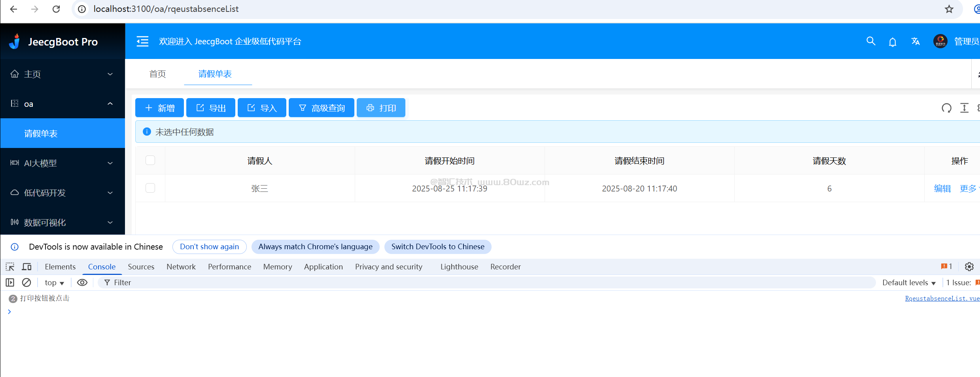
Task: Click the DevTools issues flag counter
Action: (x=947, y=267)
